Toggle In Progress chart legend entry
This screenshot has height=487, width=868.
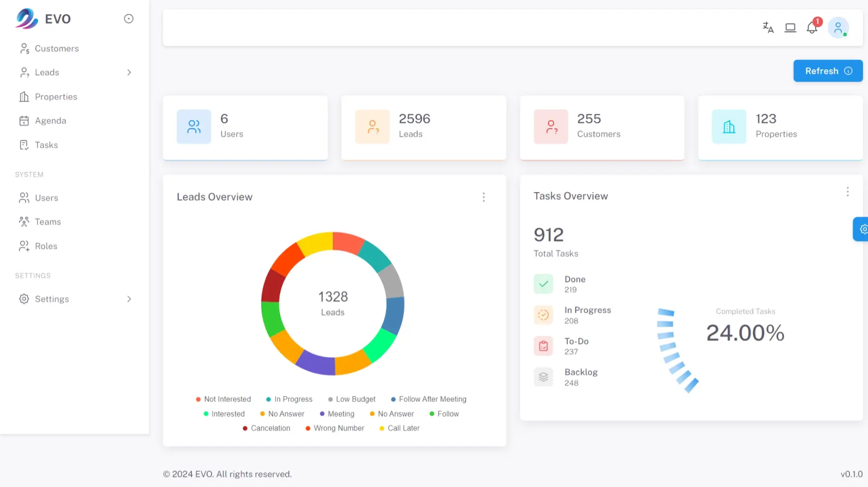[x=289, y=399]
